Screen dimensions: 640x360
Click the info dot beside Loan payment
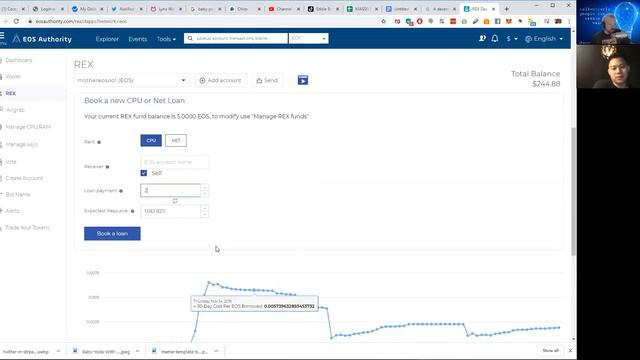click(x=121, y=191)
